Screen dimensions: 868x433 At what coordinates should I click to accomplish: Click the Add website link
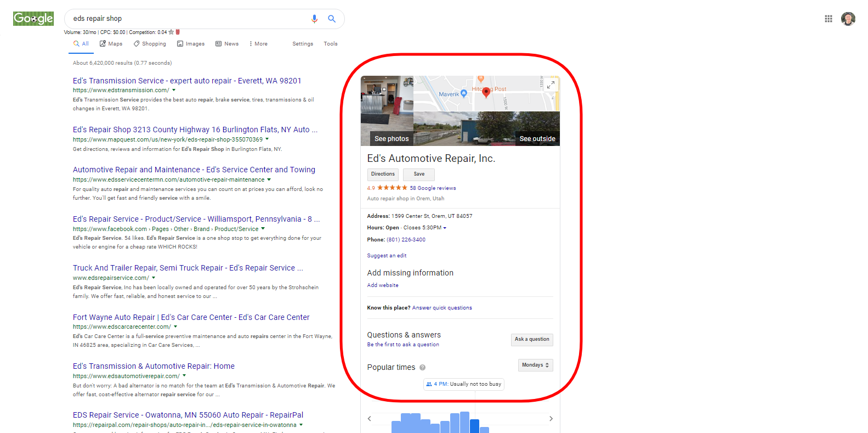383,285
